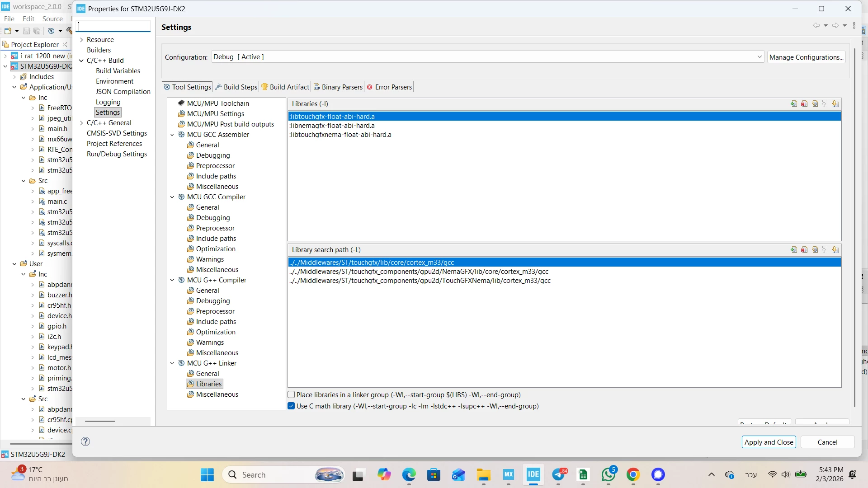Move path down in Library search path toolbar
The width and height of the screenshot is (868, 488).
click(x=835, y=250)
